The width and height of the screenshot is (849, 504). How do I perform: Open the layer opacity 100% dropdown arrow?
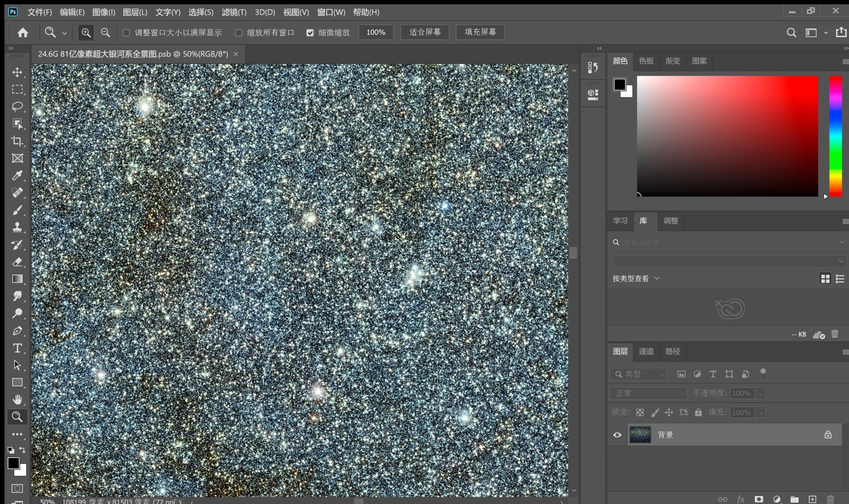click(x=761, y=393)
